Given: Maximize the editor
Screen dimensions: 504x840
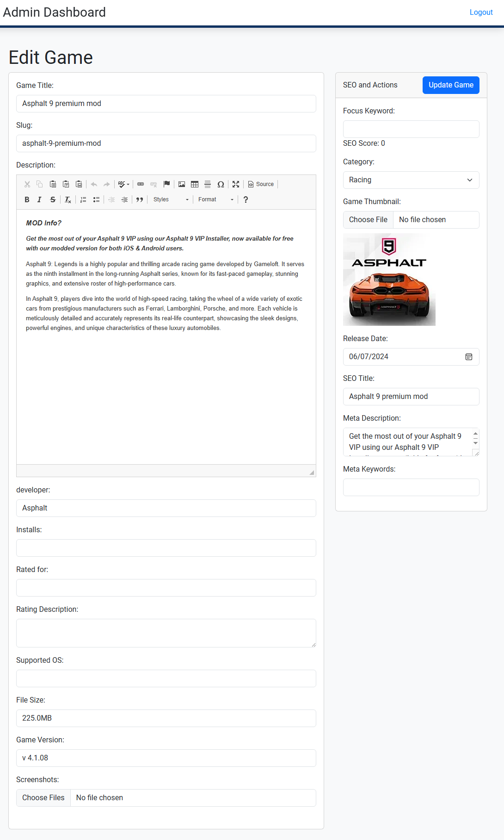Looking at the screenshot, I should tap(236, 184).
